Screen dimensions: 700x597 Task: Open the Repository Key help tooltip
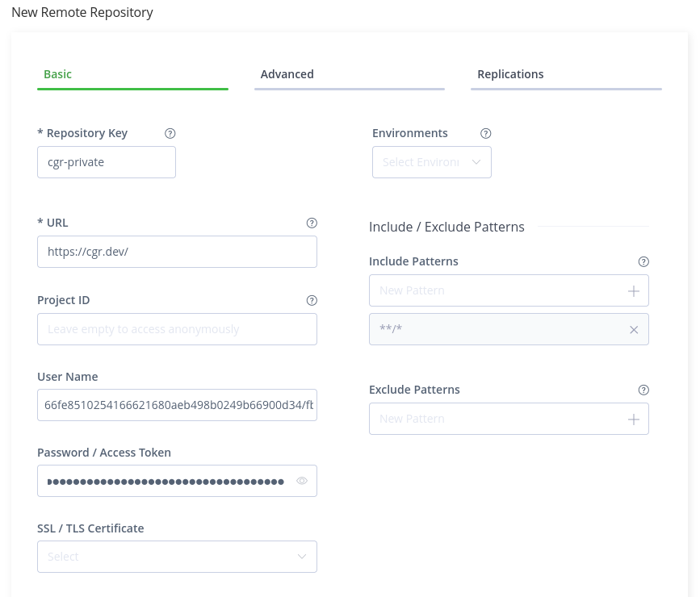coord(170,133)
